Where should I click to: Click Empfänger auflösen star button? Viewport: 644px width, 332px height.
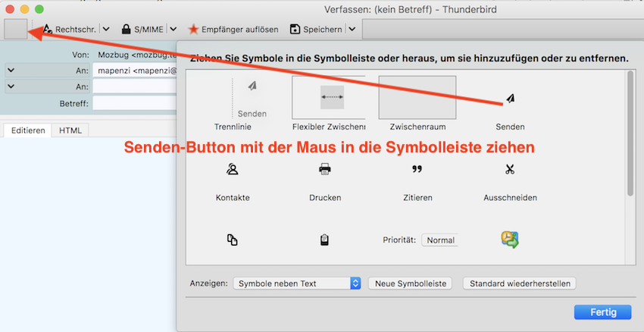pyautogui.click(x=233, y=29)
